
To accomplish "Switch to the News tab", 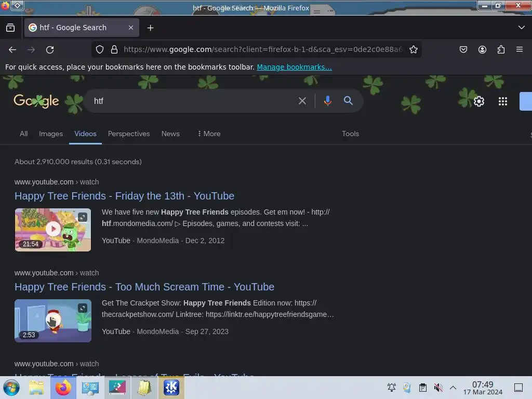I will pyautogui.click(x=170, y=134).
